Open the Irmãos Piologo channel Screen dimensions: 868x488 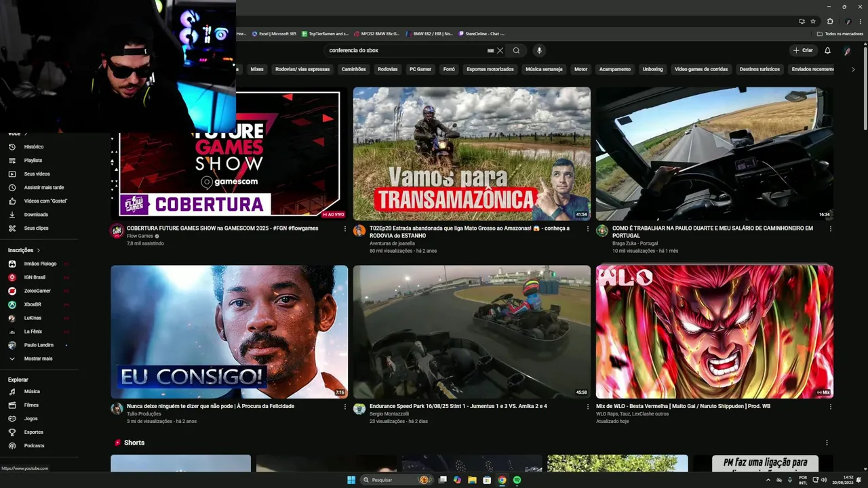(x=40, y=264)
